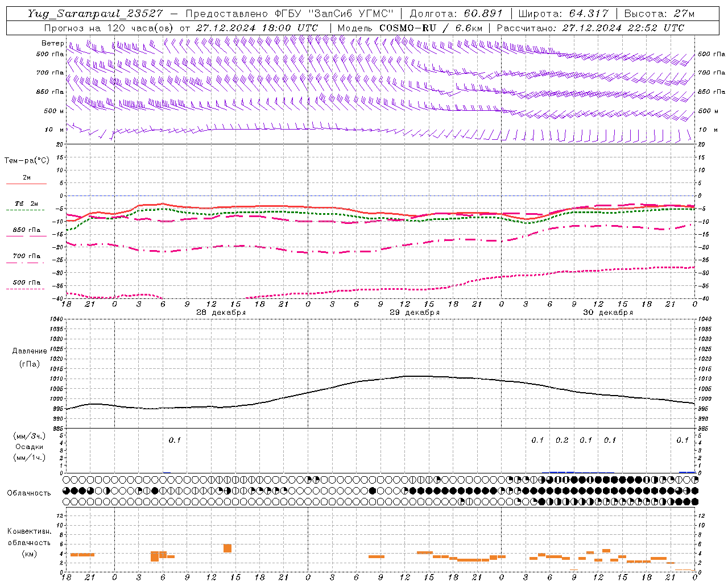
Task: Select the "Долгота: 60.891" header field
Action: tap(456, 14)
